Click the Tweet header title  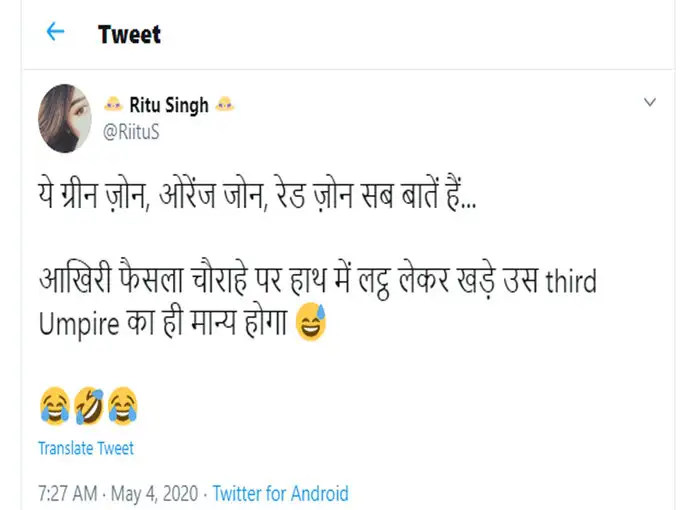129,34
